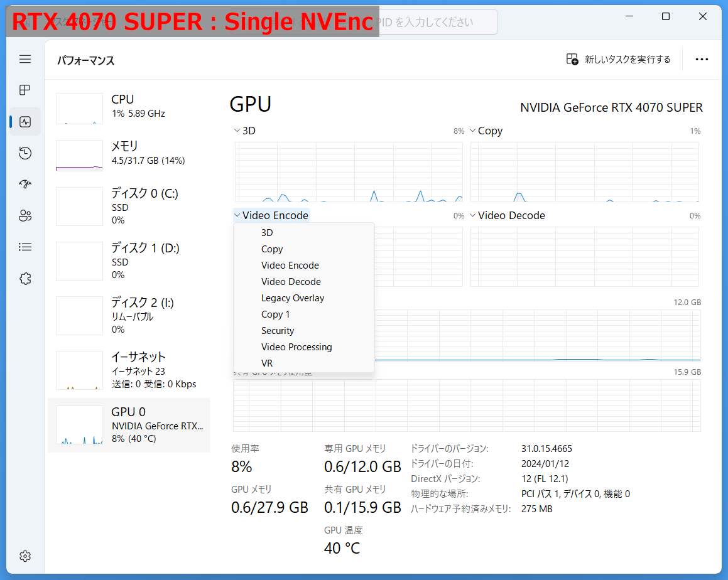Click the 新しいタスクを実行する button

[x=619, y=60]
